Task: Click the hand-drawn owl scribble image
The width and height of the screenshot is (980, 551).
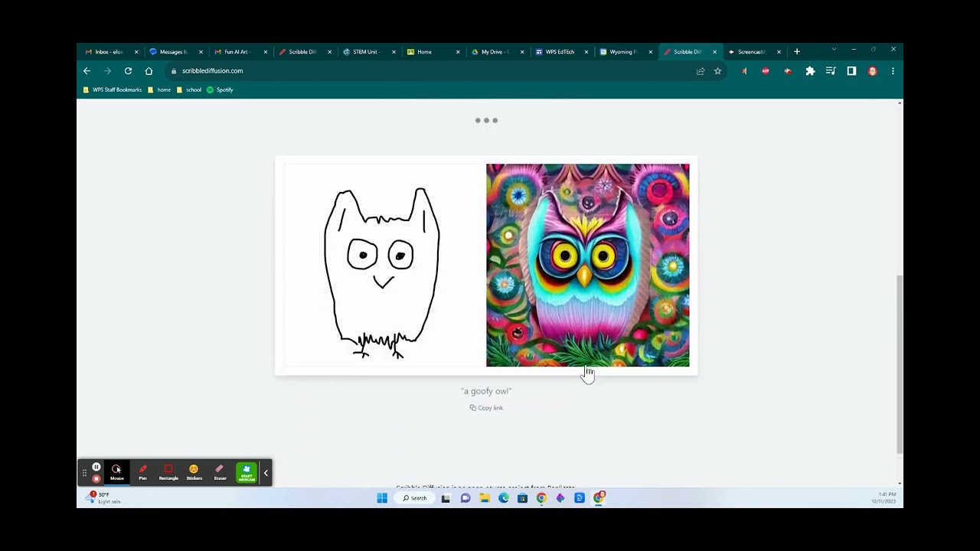Action: 384,266
